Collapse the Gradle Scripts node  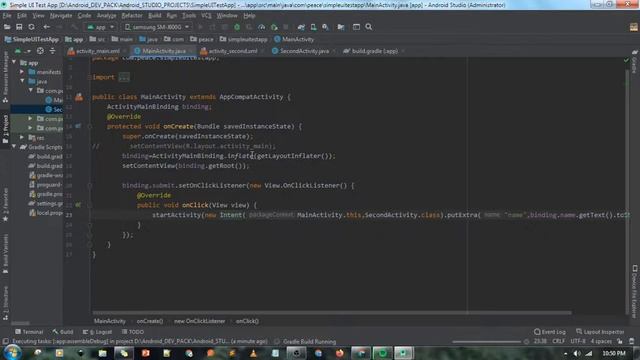click(14, 147)
